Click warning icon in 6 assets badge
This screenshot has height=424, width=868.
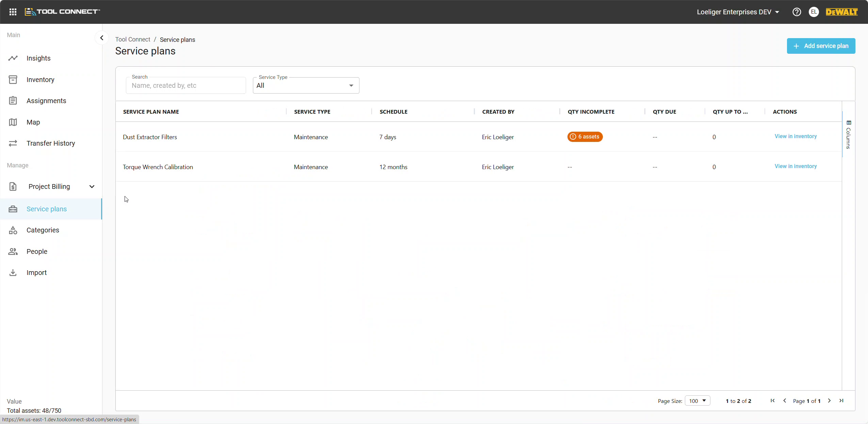(x=573, y=137)
